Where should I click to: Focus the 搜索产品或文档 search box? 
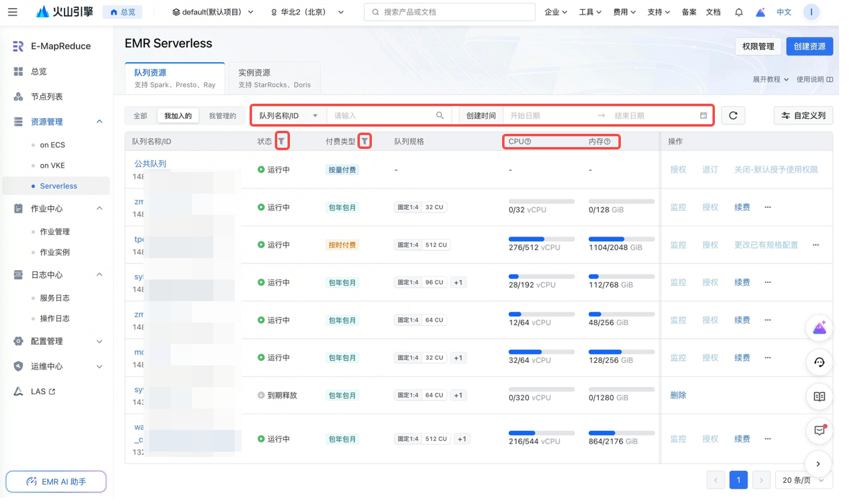pyautogui.click(x=450, y=12)
